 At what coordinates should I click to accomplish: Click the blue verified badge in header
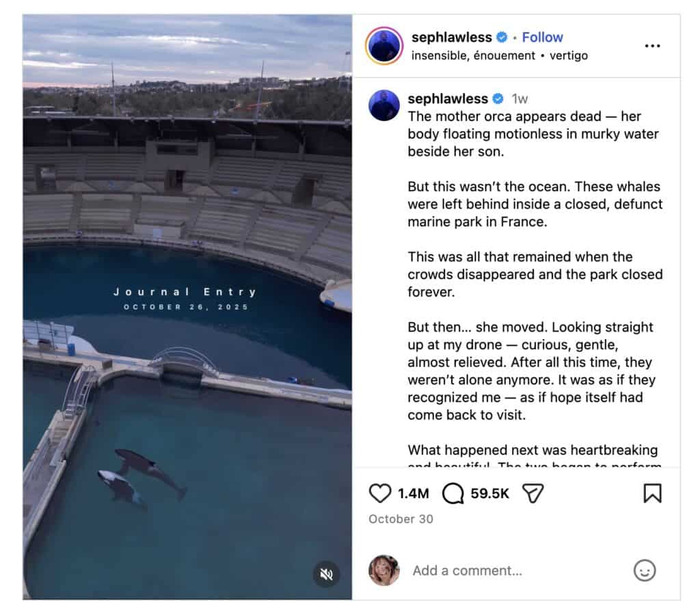tap(502, 37)
